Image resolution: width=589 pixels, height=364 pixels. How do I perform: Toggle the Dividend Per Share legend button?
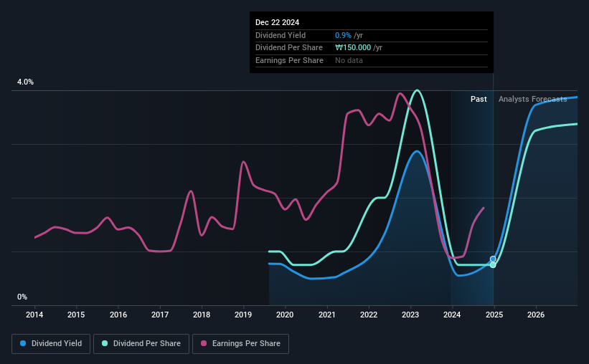click(141, 344)
